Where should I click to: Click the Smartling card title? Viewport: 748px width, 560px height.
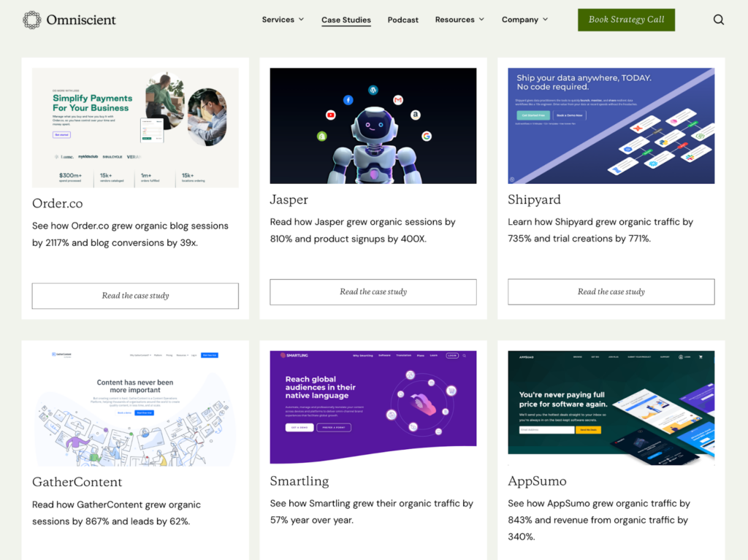click(x=299, y=481)
